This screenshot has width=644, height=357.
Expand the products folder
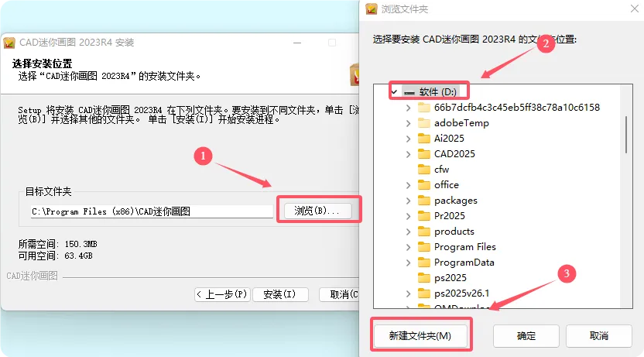[408, 232]
